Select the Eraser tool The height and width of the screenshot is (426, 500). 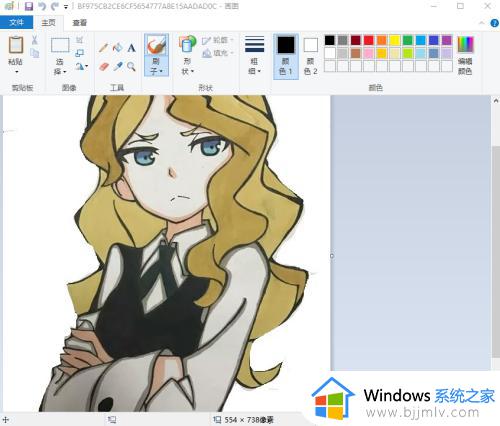coord(104,67)
